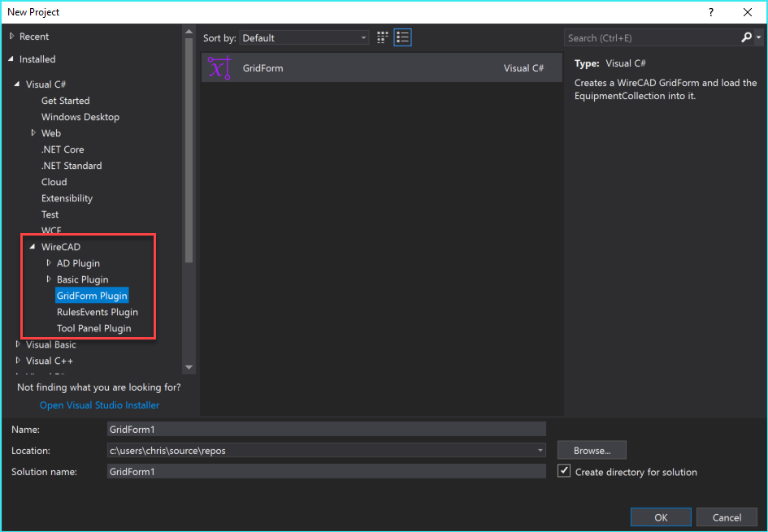Expand the Web node
Image resolution: width=768 pixels, height=532 pixels.
click(33, 132)
